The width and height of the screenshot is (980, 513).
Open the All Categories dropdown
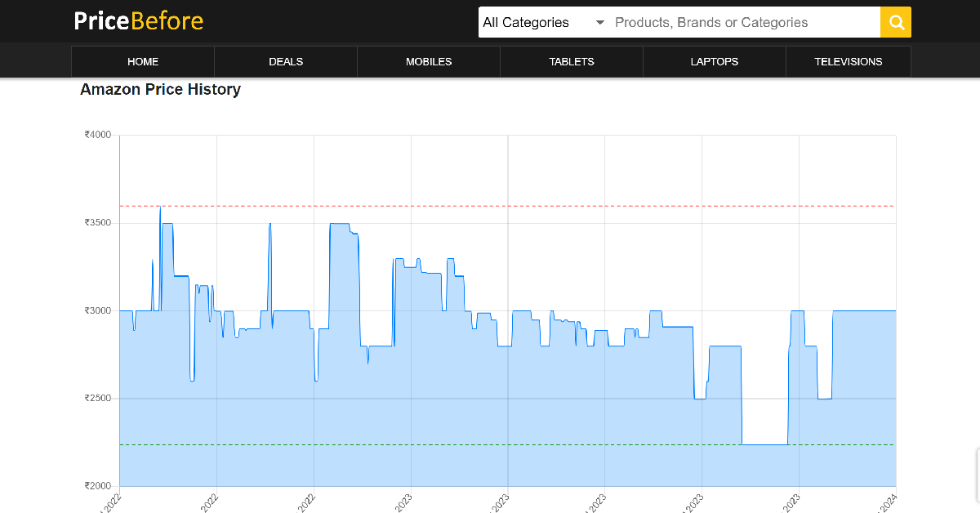click(543, 22)
